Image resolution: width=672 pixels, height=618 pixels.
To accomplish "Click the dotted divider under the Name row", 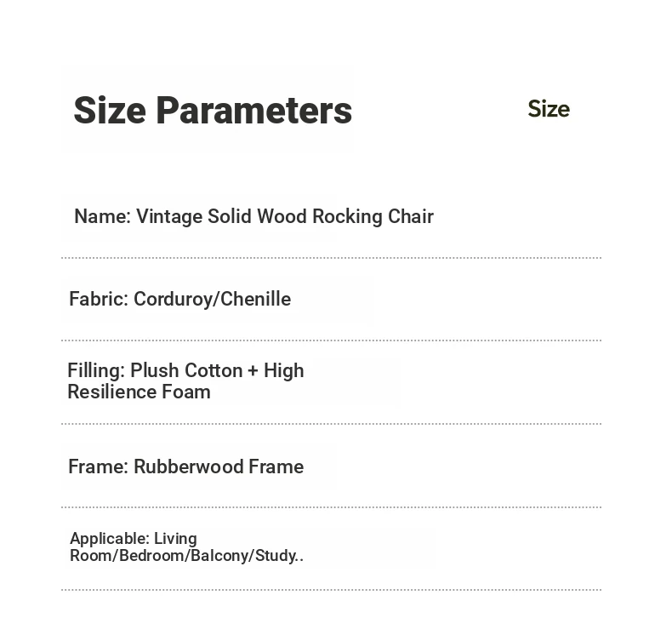I will pyautogui.click(x=331, y=257).
